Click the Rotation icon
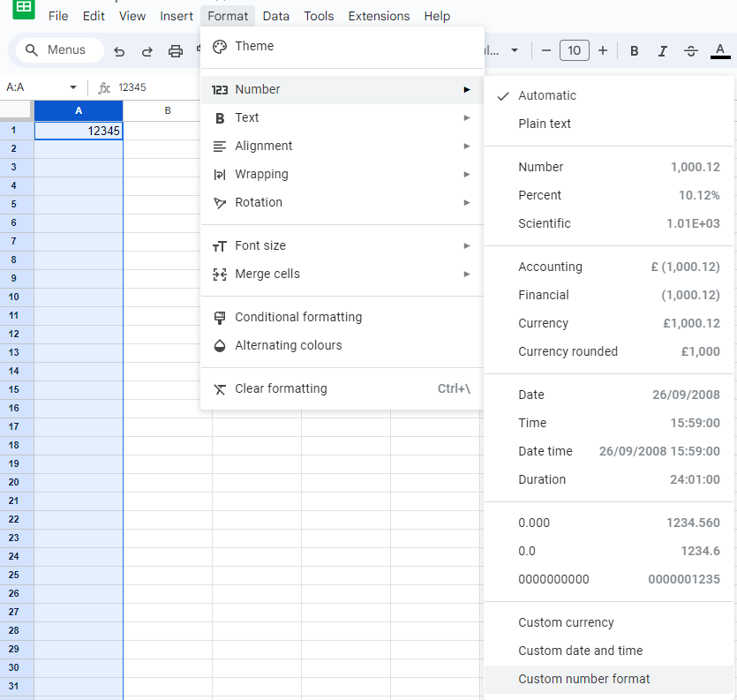 (220, 203)
